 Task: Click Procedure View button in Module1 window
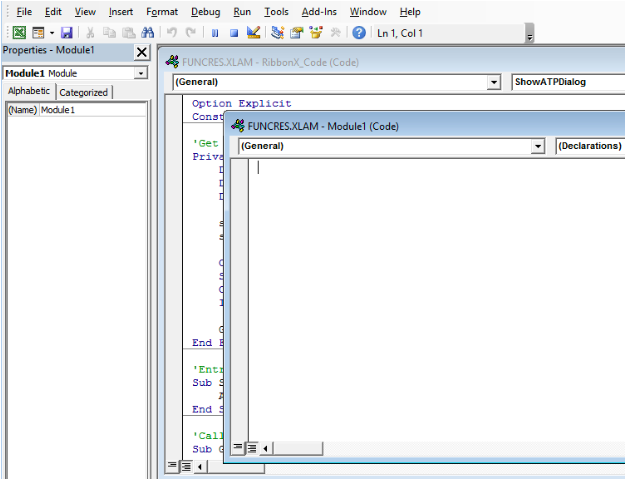pyautogui.click(x=238, y=447)
